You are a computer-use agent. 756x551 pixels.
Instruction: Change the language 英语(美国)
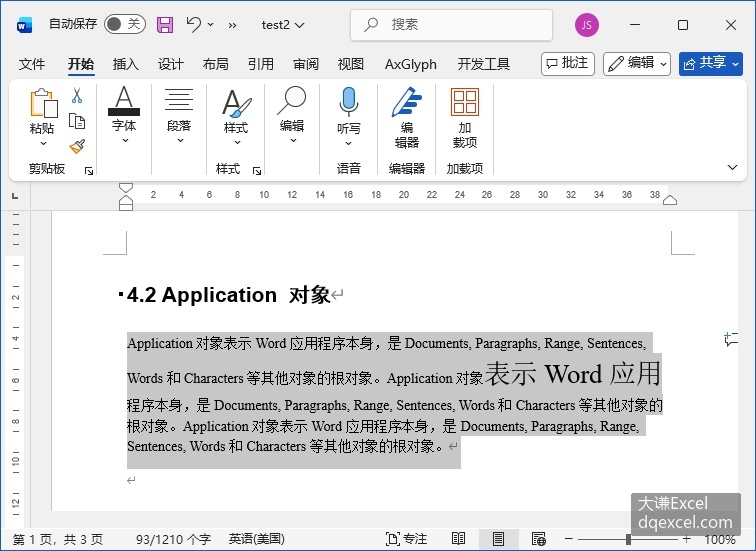(x=256, y=539)
